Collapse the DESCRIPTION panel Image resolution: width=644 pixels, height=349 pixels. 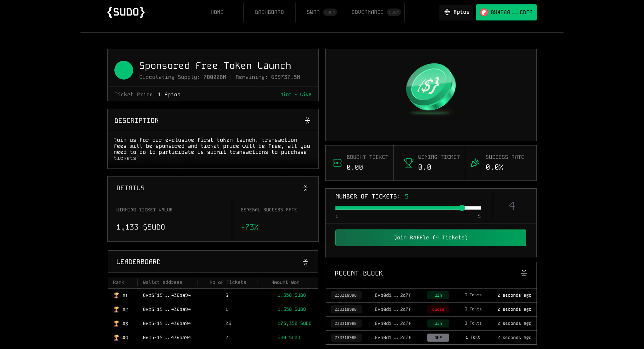click(308, 120)
